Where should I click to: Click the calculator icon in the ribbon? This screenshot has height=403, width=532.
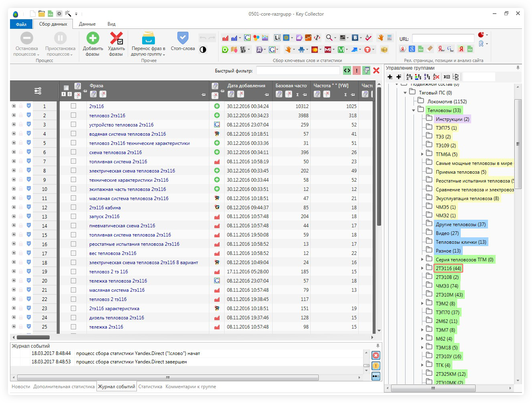(x=389, y=38)
